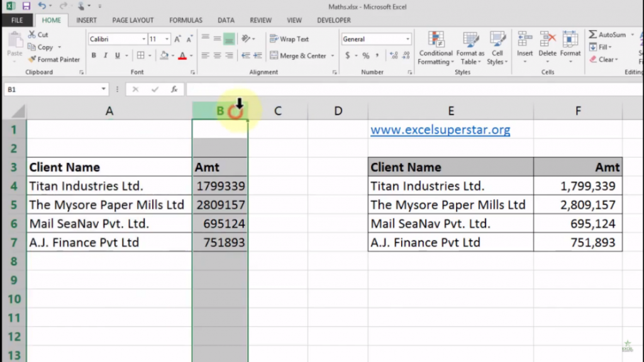Apply the Fill Color bucket
This screenshot has width=644, height=362.
click(164, 55)
